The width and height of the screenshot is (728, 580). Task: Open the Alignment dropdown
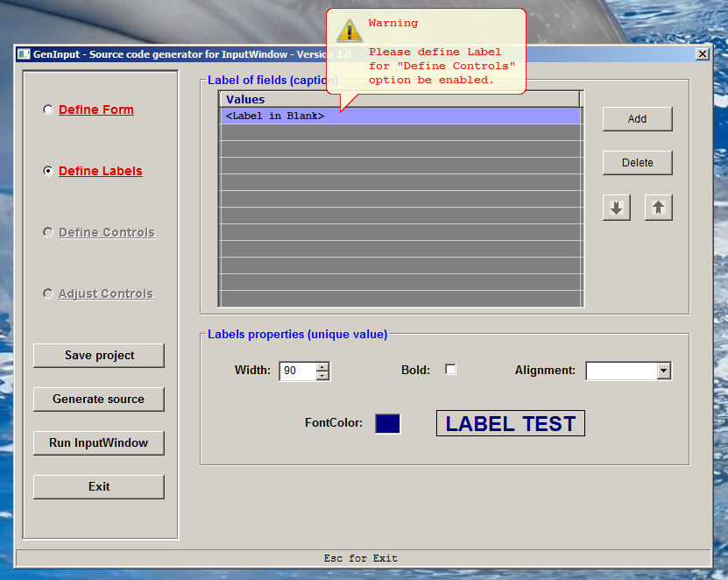click(662, 370)
